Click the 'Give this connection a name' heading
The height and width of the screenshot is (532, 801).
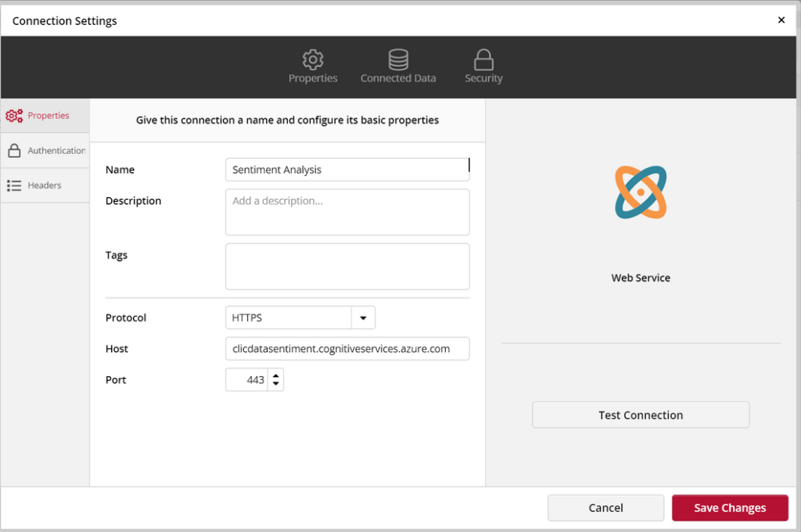tap(287, 120)
